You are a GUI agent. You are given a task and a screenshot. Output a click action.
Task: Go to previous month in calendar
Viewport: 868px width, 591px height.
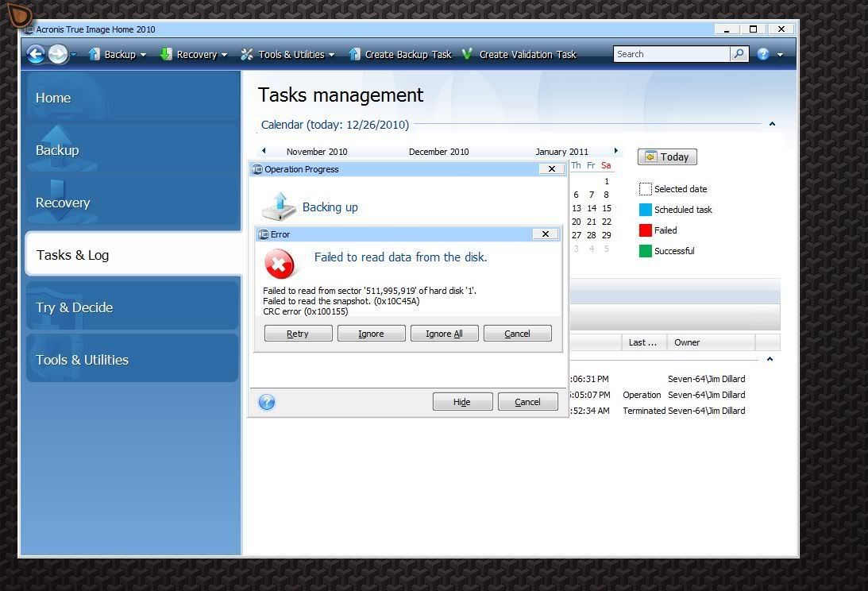264,151
